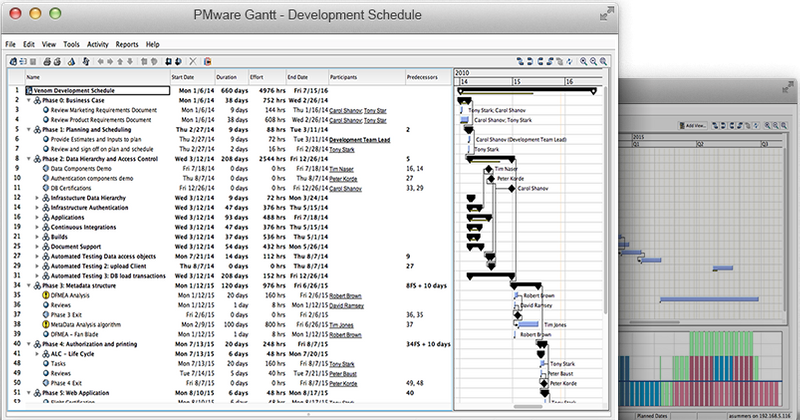Click the left arrow outdent icon
The image size is (800, 420).
tap(101, 61)
